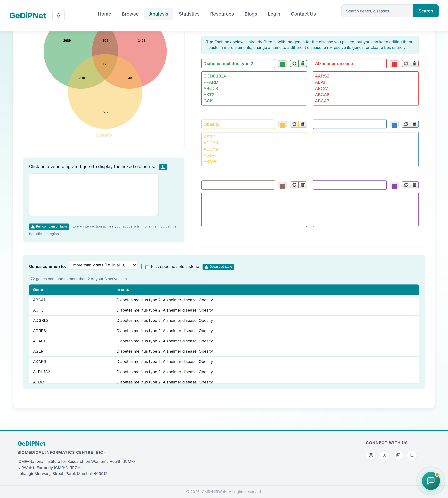Focus the search genes, diseases field
This screenshot has height=498, width=448.
click(x=377, y=11)
